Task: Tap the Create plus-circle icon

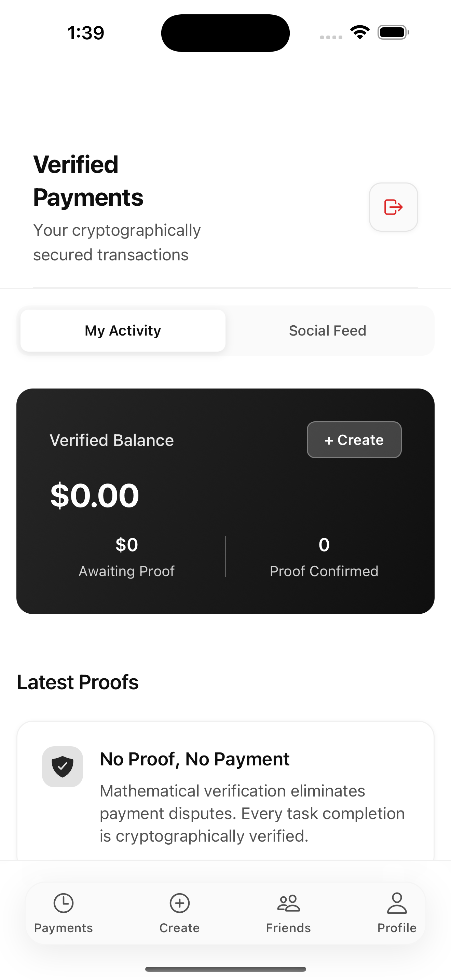Action: point(179,903)
